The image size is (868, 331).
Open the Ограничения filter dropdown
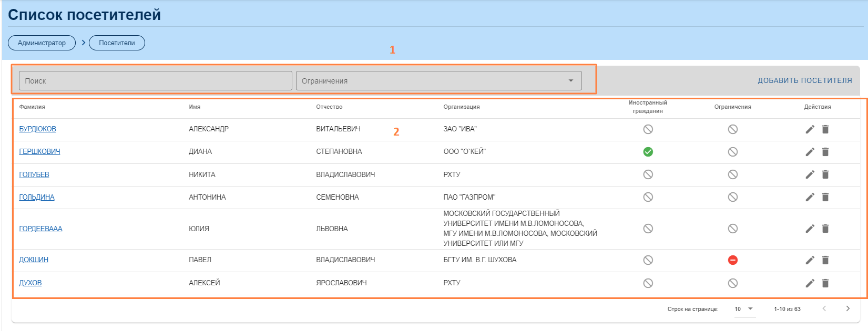tap(438, 81)
